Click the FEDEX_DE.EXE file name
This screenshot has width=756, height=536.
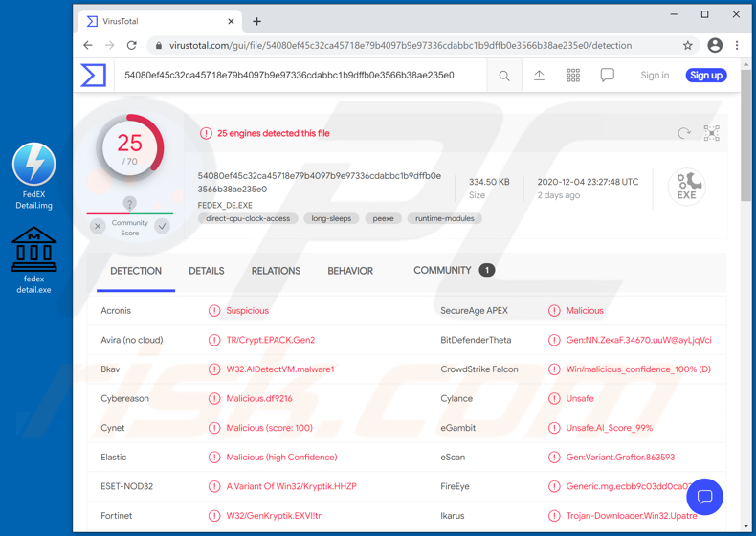point(225,205)
